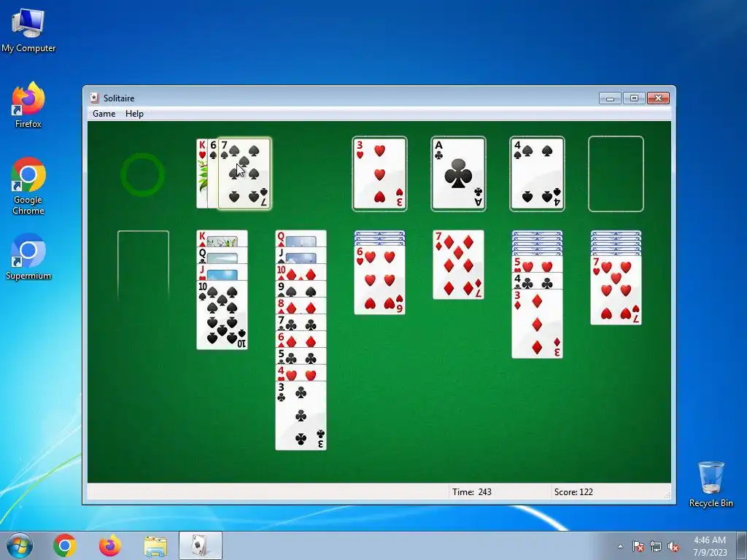
Task: Click the 3 of hearts foundation pile
Action: coord(379,174)
